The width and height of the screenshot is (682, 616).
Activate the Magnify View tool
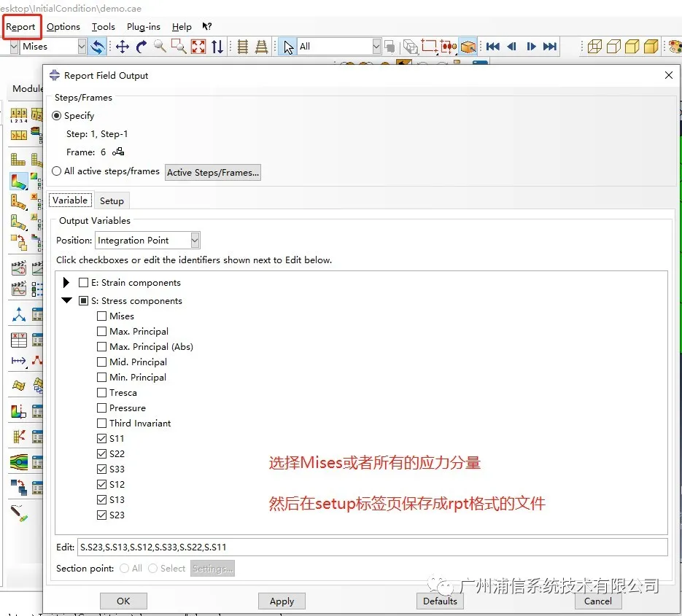click(160, 47)
